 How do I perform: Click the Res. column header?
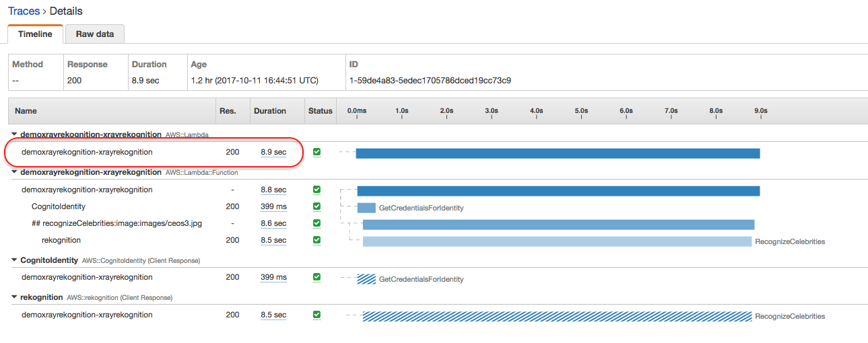coord(228,110)
